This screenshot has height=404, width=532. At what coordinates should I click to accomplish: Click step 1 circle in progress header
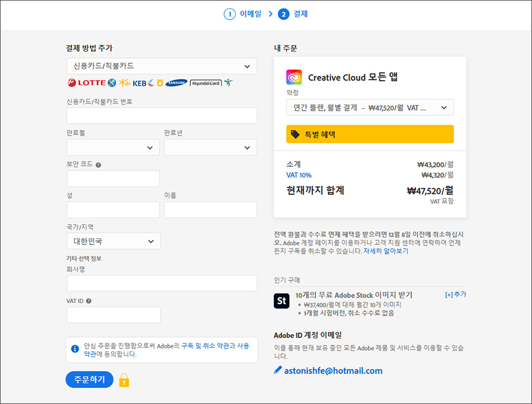(230, 14)
